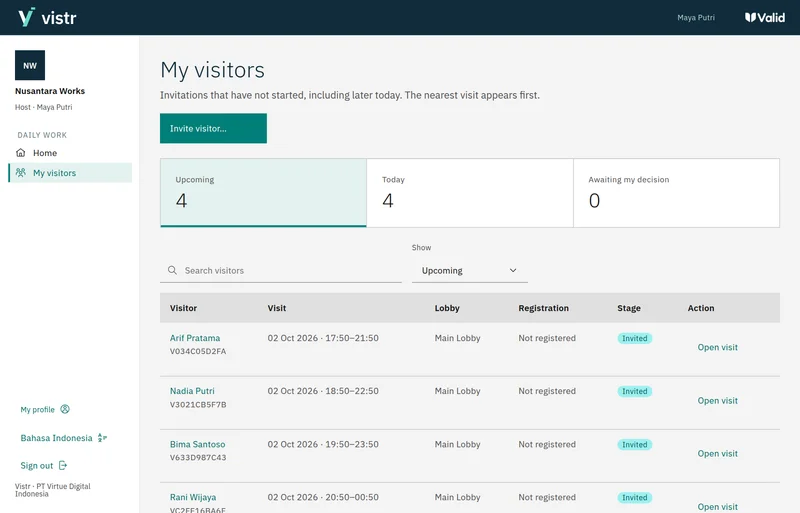
Task: Go to Home in sidebar
Action: pos(70,153)
